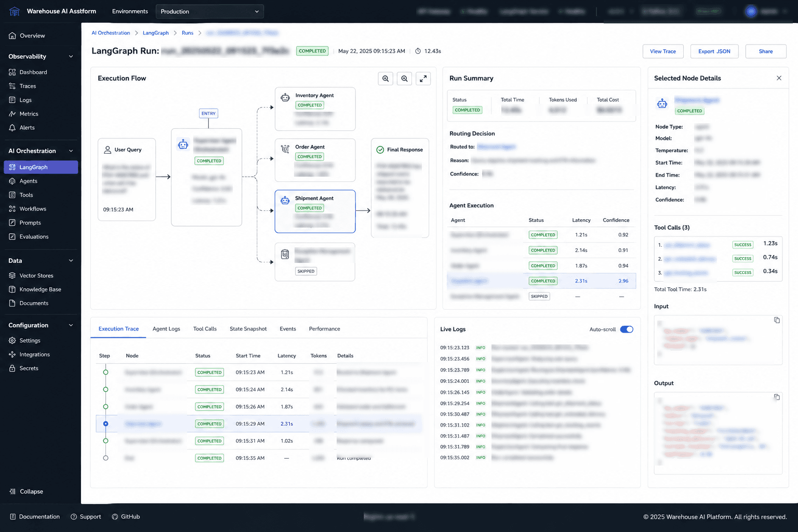Open the GitHub footer icon
Image resolution: width=798 pixels, height=532 pixels.
point(115,517)
